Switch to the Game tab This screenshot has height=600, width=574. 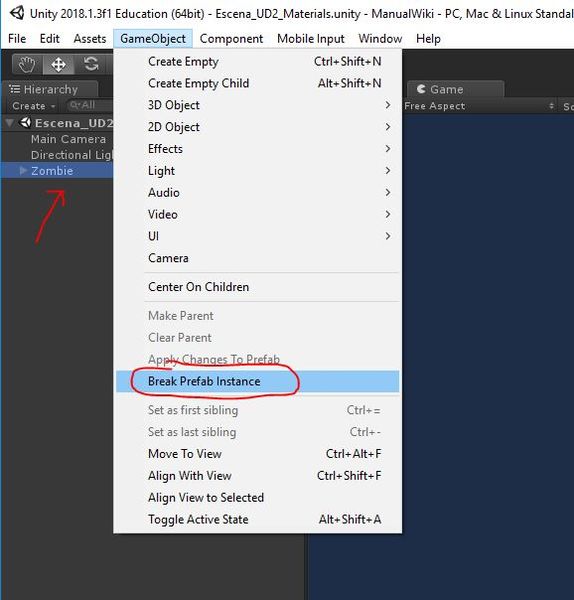[455, 89]
